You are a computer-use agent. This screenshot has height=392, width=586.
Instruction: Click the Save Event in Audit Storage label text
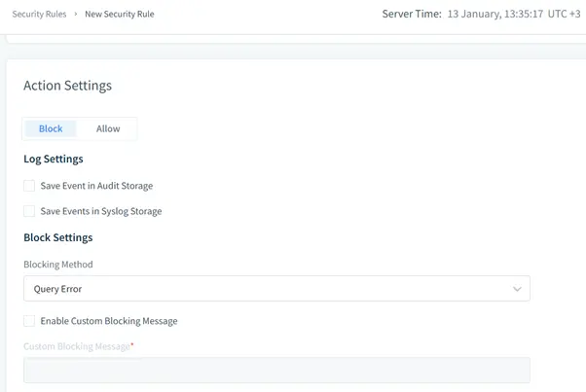tap(96, 186)
